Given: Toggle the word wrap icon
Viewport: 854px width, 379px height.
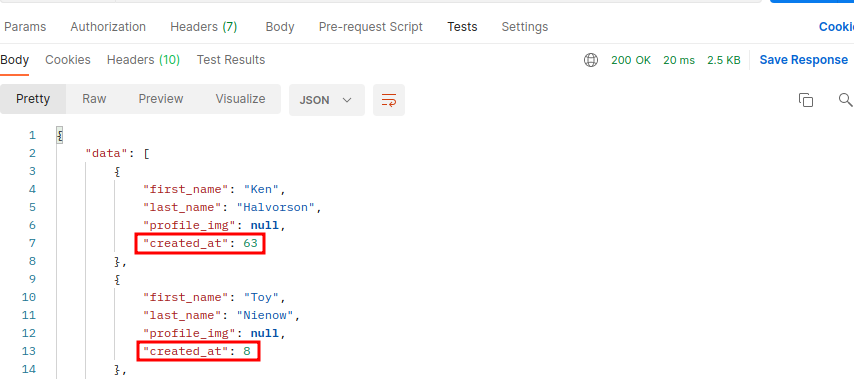Looking at the screenshot, I should pos(389,100).
